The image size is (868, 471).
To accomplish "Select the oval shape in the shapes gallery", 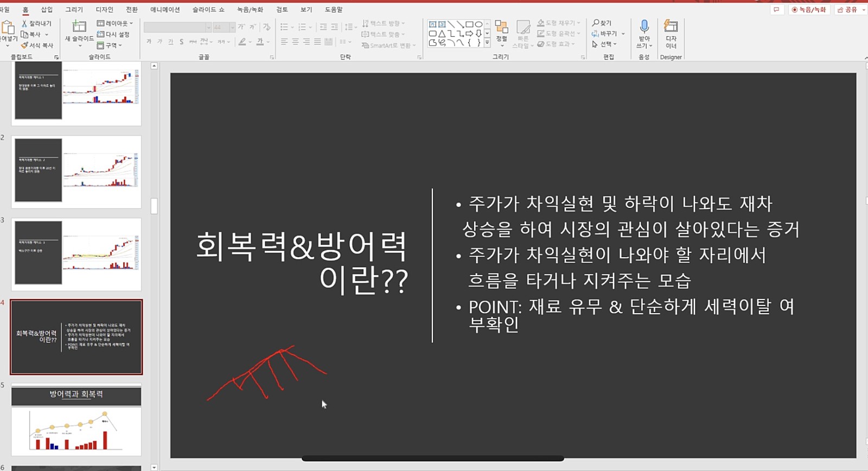I will pyautogui.click(x=478, y=24).
